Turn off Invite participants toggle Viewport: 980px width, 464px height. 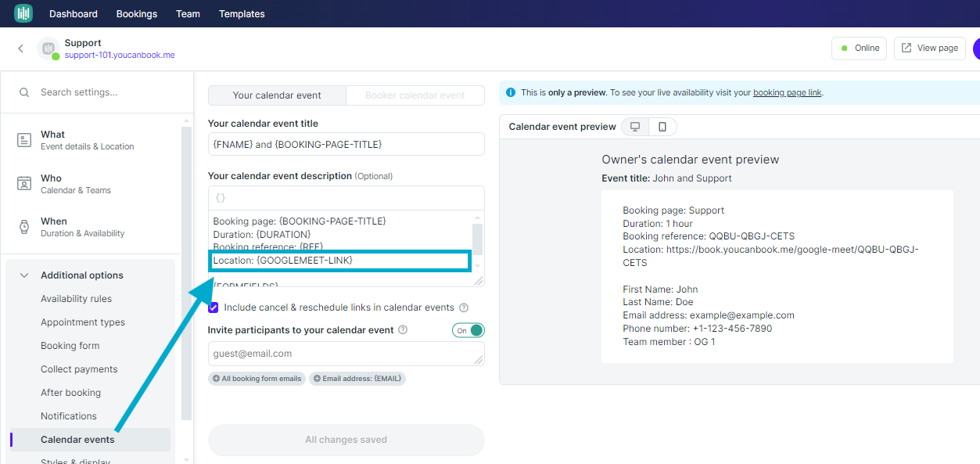point(468,330)
